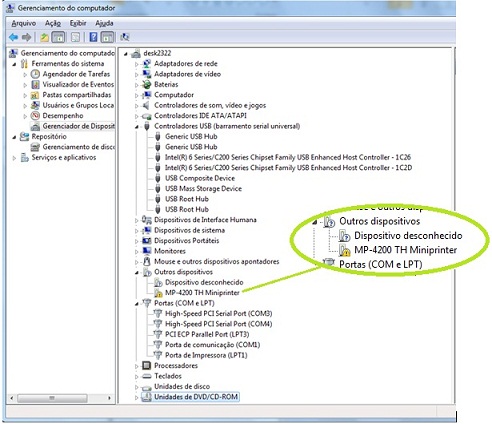Viewport: 492px width, 424px height.
Task: Select USB Enhanced Host Controller - 1C2D
Action: pos(288,167)
